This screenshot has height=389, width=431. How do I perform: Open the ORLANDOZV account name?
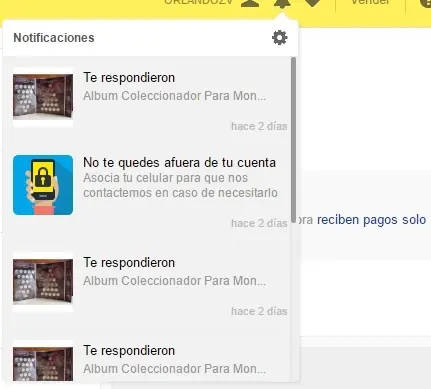coord(198,2)
